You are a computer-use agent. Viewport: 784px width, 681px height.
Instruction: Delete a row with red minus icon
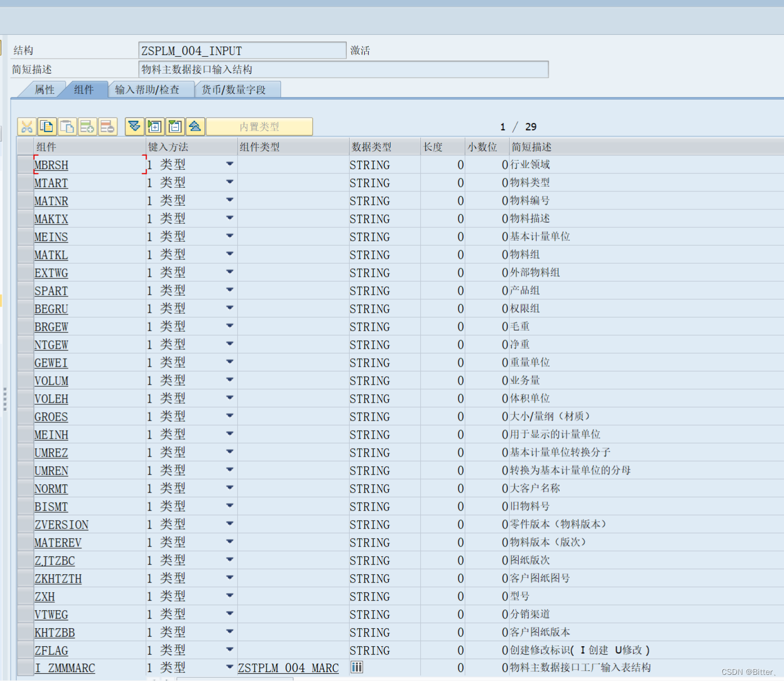click(108, 126)
